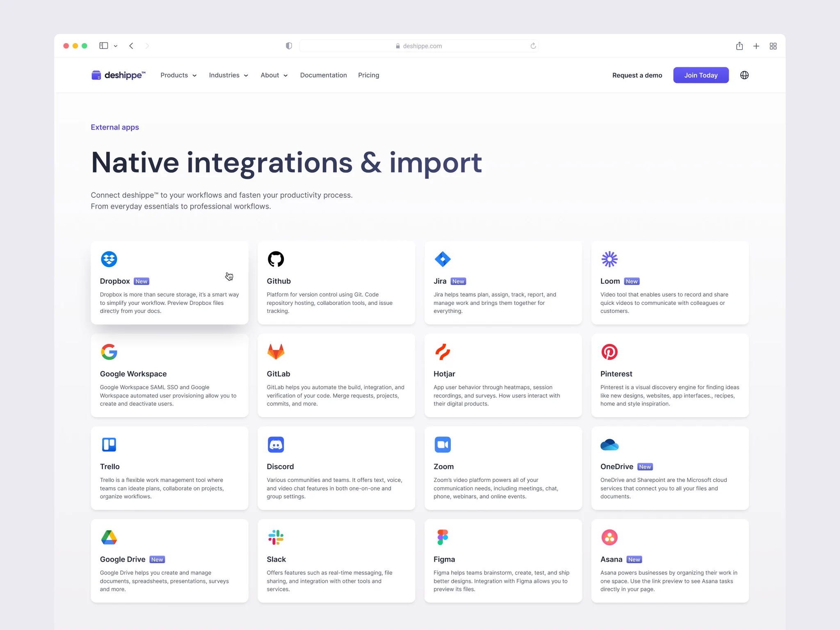Open sidebar options chevron
This screenshot has width=840, height=630.
coord(116,46)
